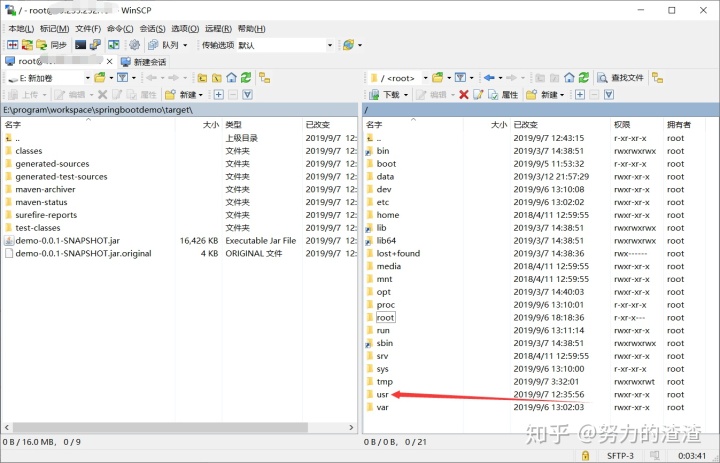Go to local parent directory icon
The image size is (720, 463).
(x=202, y=78)
